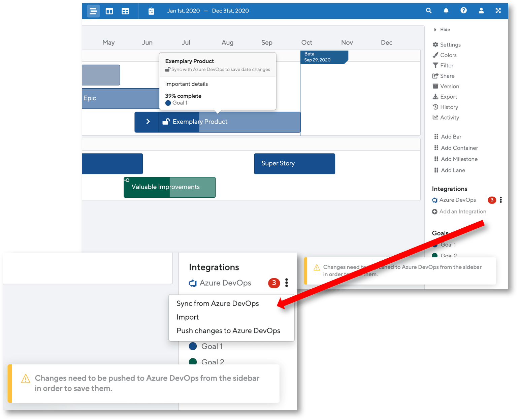Click three-dot menu in enlarged Integrations panel
This screenshot has height=420, width=518.
tap(287, 283)
